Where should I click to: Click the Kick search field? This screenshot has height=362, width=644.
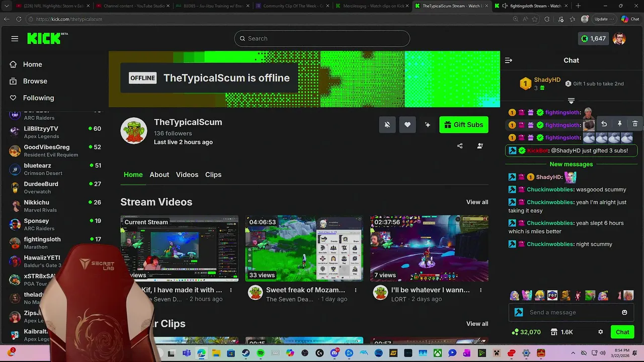(x=322, y=39)
